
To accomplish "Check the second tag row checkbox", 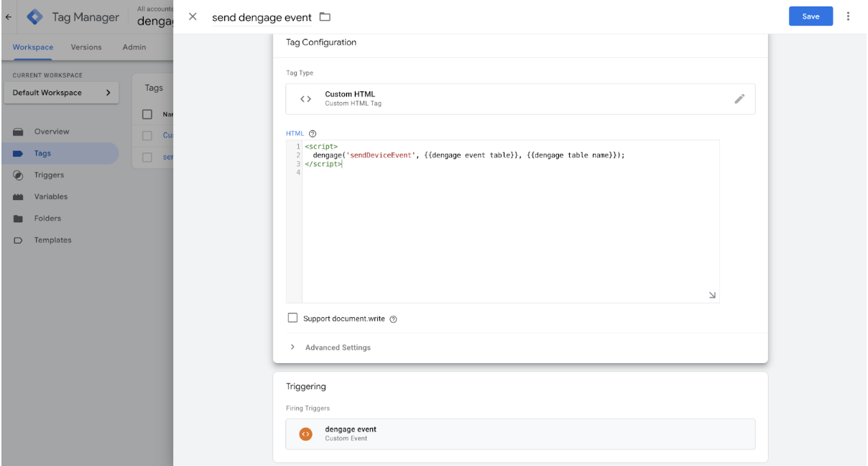I will pos(147,157).
